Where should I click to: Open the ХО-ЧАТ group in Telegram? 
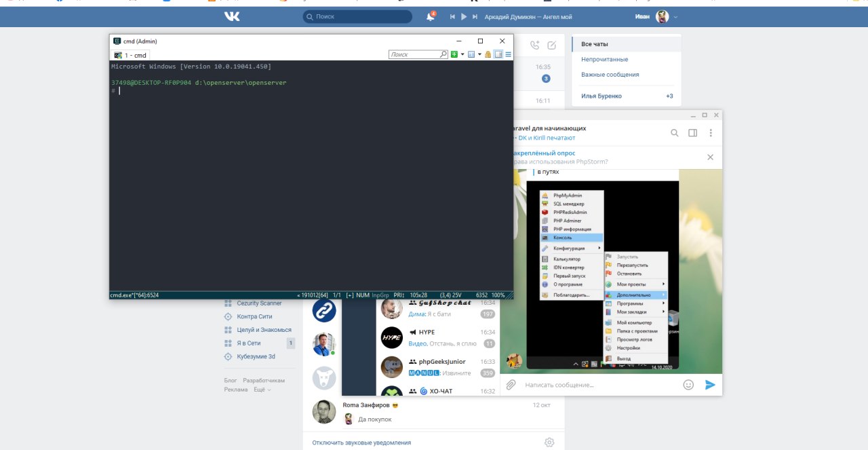point(437,390)
